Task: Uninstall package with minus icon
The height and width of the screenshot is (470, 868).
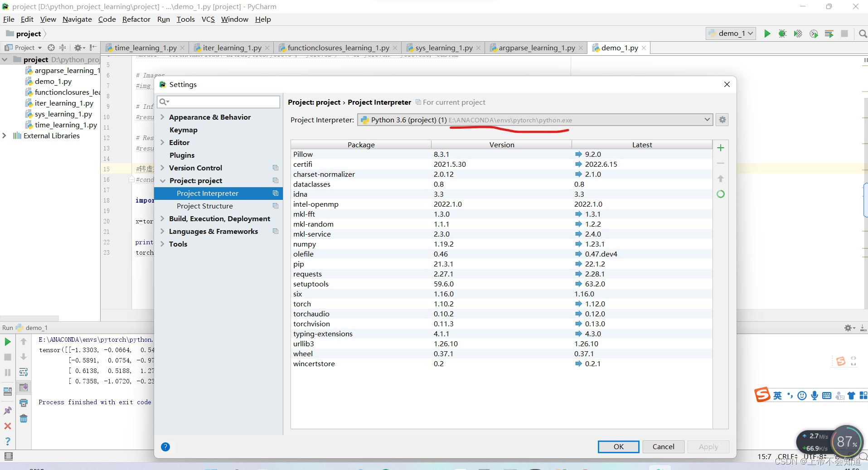Action: [721, 163]
